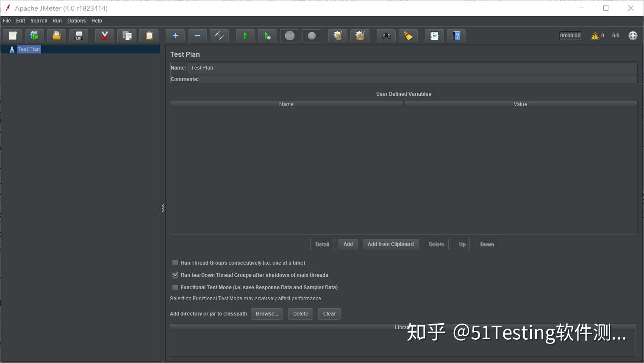
Task: Click the Cut scissors icon
Action: (x=105, y=36)
